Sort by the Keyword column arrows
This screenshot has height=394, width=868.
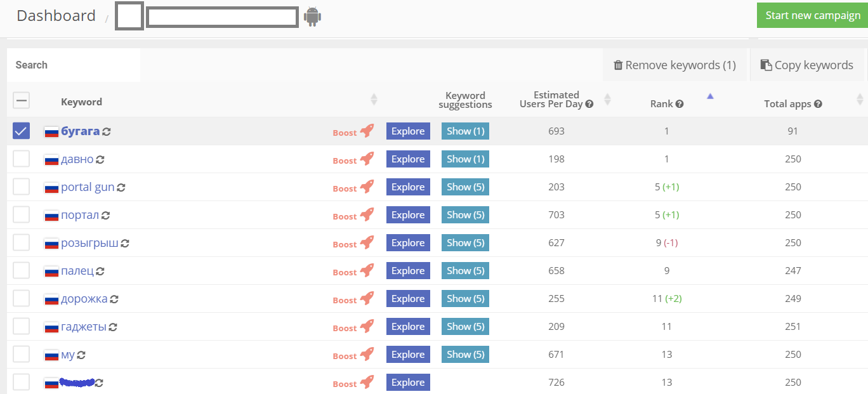coord(374,99)
